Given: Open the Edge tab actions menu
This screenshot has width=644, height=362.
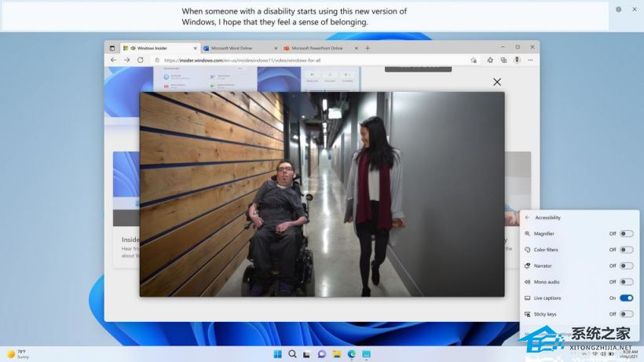Looking at the screenshot, I should pos(112,48).
